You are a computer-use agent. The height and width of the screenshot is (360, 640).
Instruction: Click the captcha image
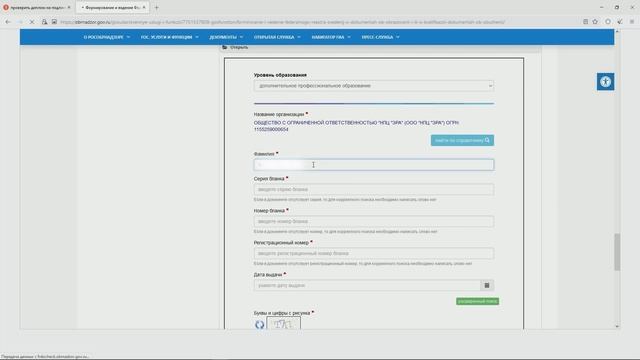tap(284, 324)
